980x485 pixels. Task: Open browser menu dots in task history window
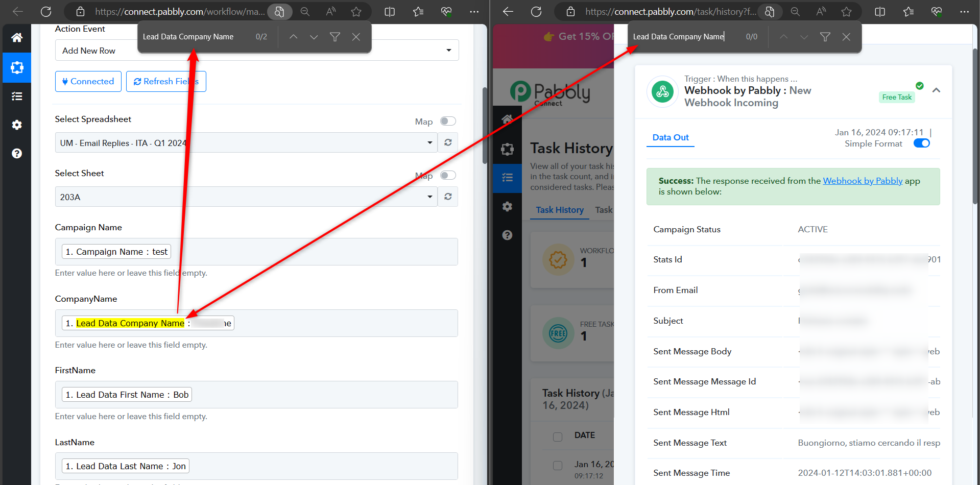coord(965,11)
